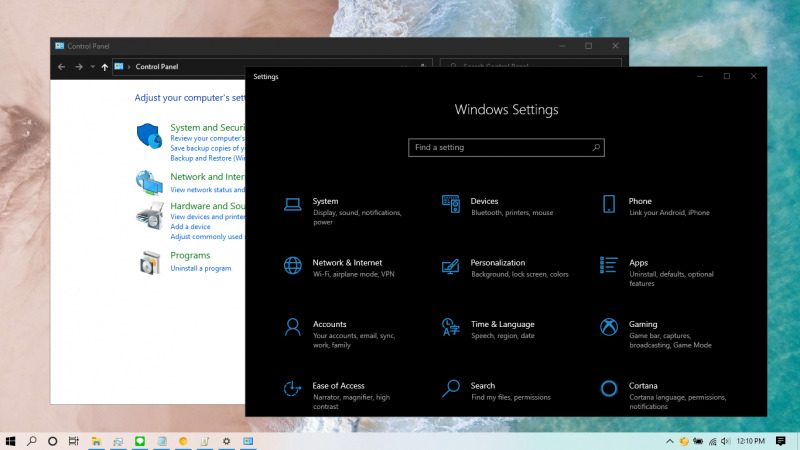The height and width of the screenshot is (450, 800).
Task: Open recent locations dropdown in Control Panel
Action: point(92,67)
